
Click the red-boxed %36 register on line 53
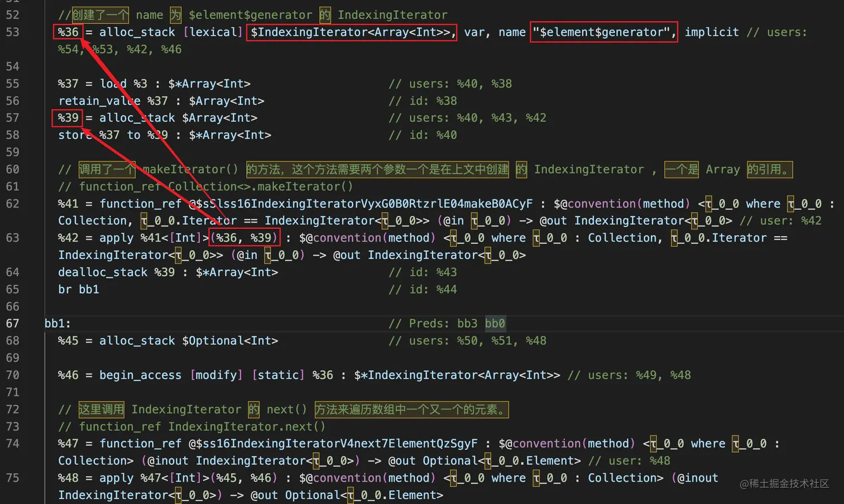pyautogui.click(x=67, y=32)
